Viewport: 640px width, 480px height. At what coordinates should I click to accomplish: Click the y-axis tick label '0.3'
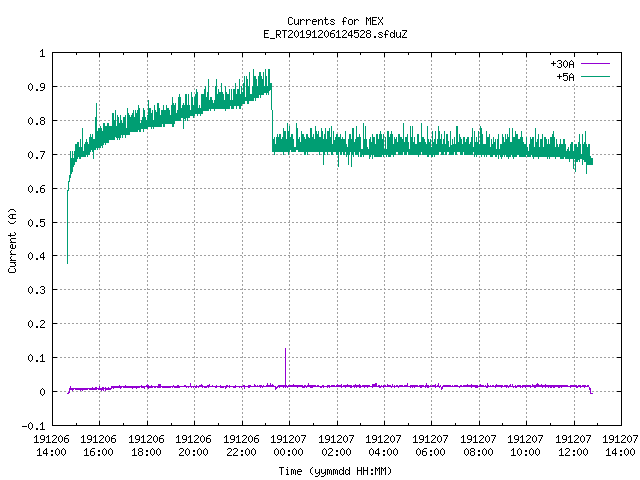point(36,290)
